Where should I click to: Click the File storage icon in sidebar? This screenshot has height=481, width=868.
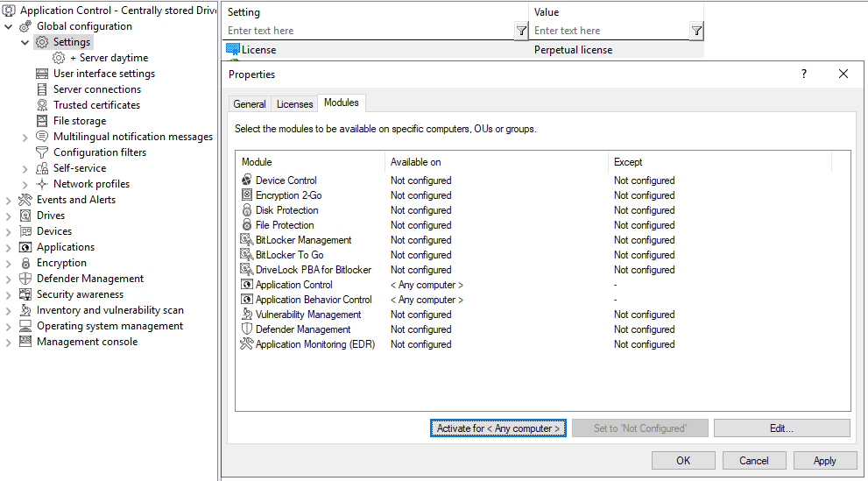[x=42, y=121]
